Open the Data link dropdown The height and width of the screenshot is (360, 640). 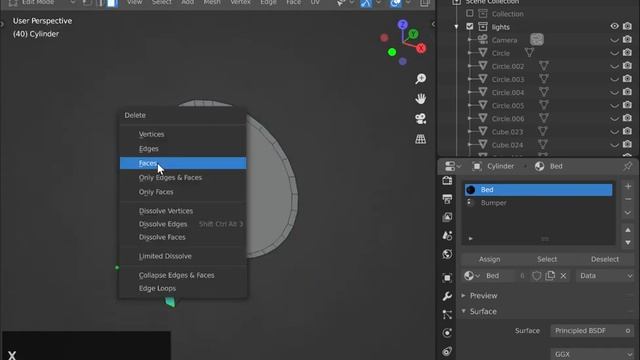click(x=605, y=276)
